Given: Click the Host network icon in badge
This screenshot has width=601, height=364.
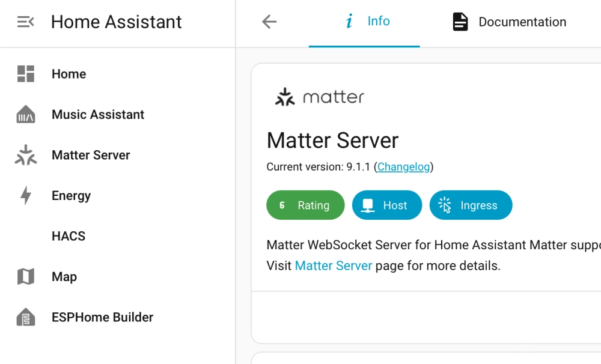Looking at the screenshot, I should (x=368, y=205).
